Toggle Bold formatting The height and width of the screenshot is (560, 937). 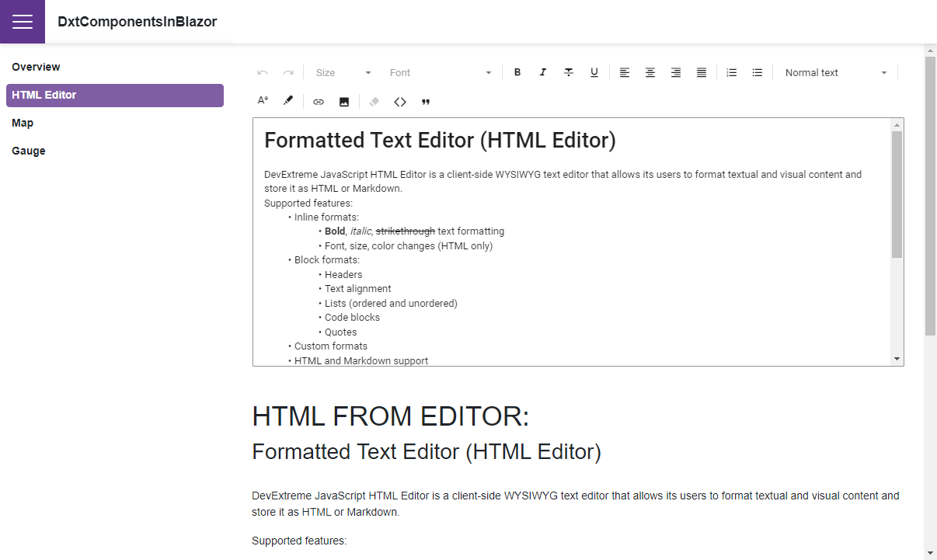517,72
